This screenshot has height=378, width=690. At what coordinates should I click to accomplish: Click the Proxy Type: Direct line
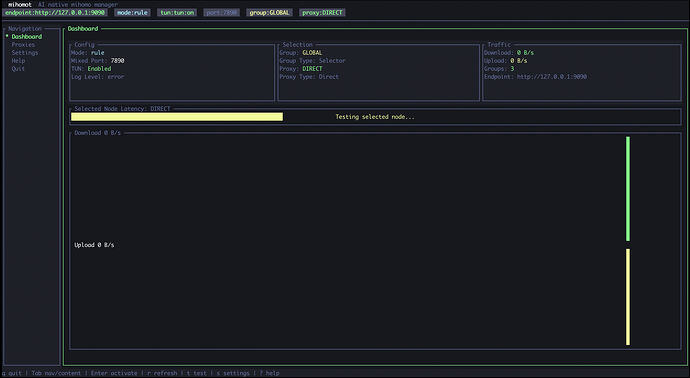click(x=309, y=77)
